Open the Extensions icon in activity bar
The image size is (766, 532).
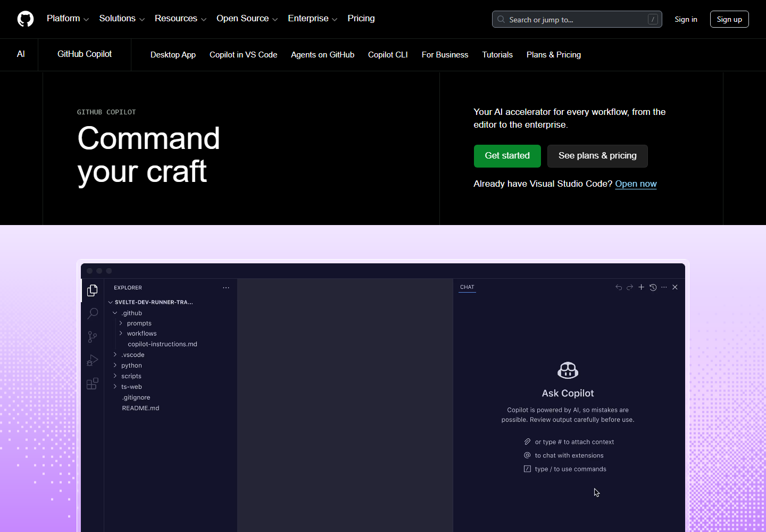tap(93, 384)
